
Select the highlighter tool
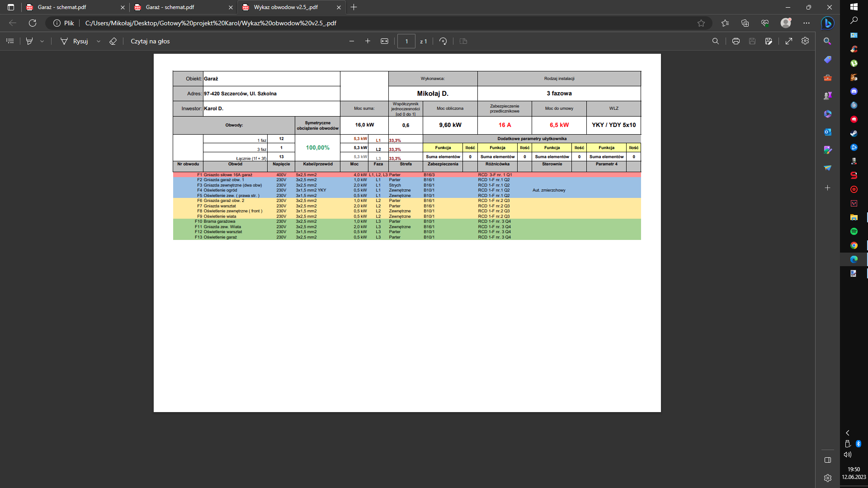29,41
